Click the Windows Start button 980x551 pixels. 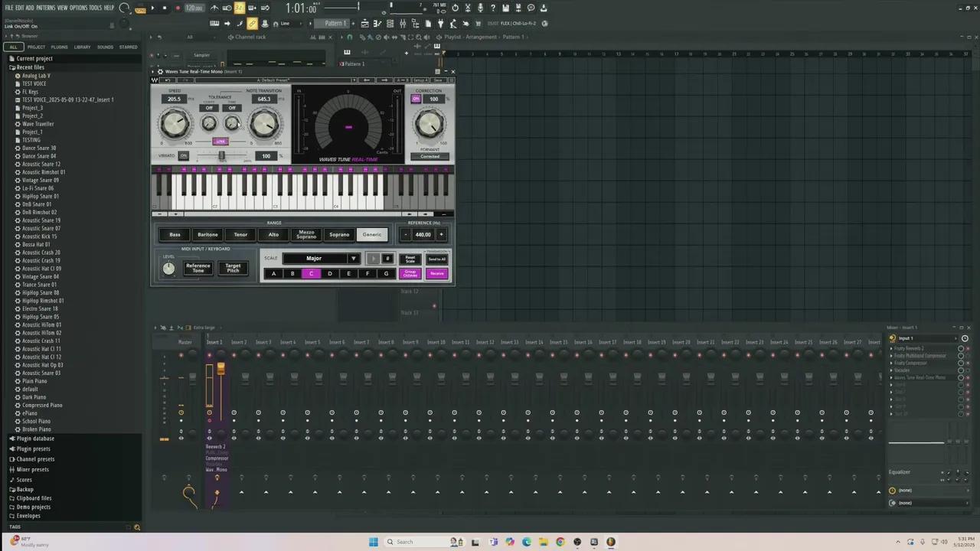[373, 542]
